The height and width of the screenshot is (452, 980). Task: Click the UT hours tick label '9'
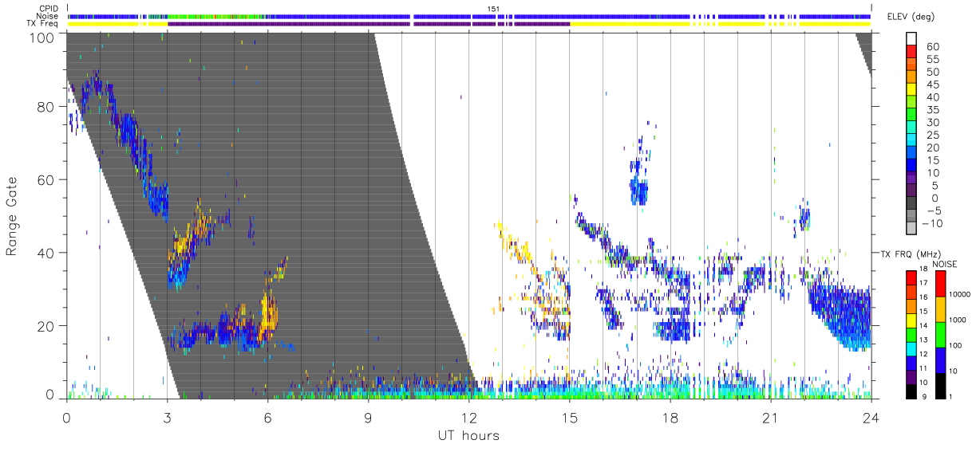[x=368, y=417]
